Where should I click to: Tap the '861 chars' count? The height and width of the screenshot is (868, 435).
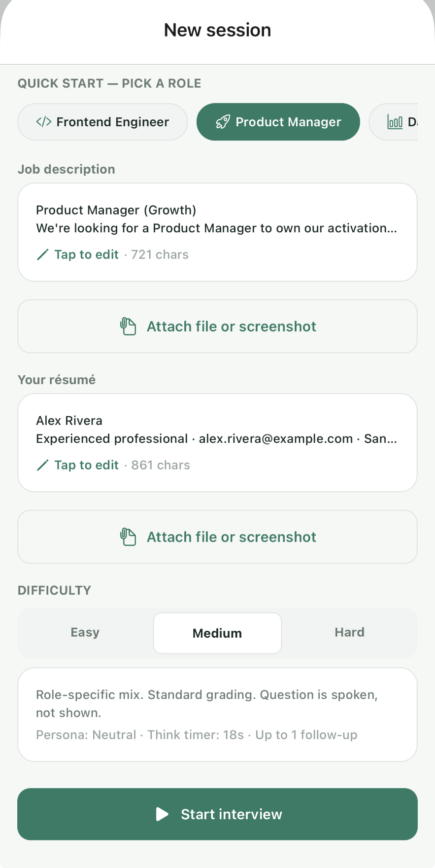tap(161, 465)
